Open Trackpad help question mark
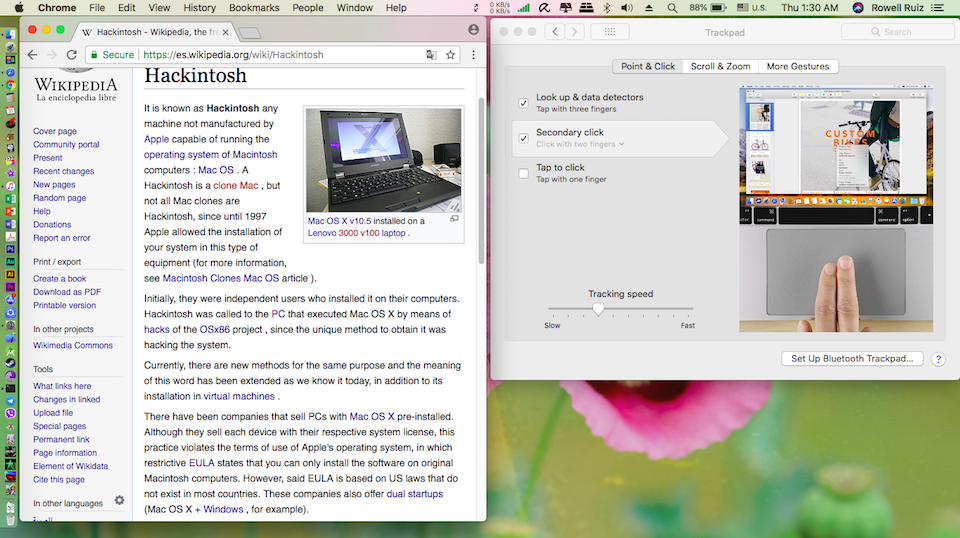The image size is (960, 538). click(x=938, y=359)
